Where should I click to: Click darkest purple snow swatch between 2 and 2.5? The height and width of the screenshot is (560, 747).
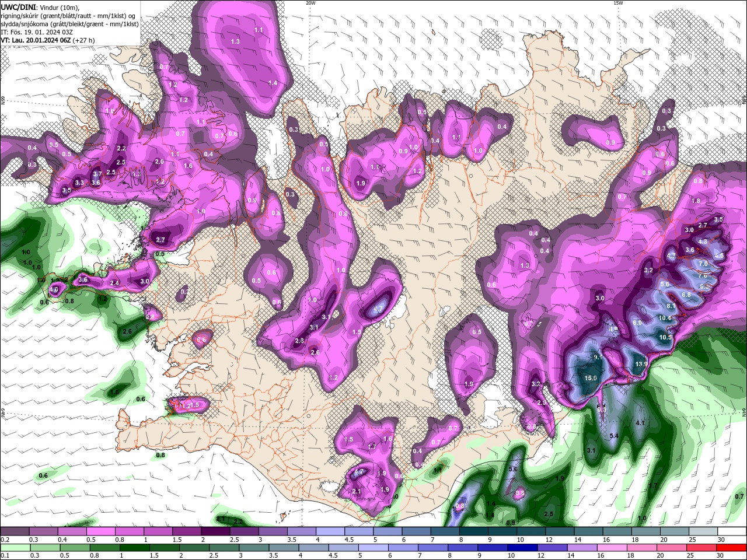click(215, 531)
